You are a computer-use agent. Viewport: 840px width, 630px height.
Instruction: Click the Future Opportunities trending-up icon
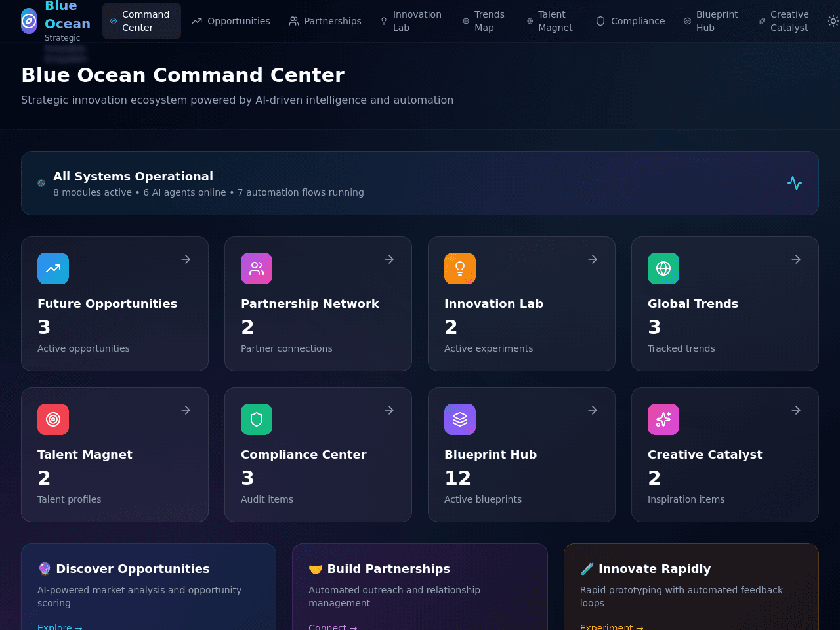coord(53,268)
